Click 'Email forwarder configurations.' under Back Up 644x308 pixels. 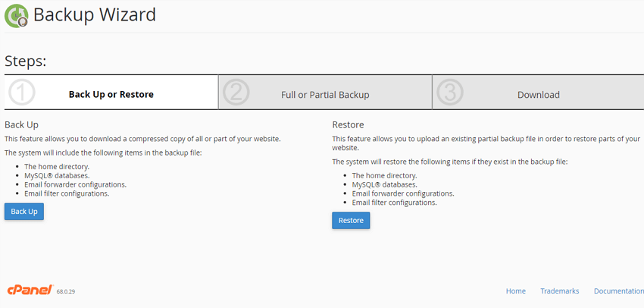75,184
